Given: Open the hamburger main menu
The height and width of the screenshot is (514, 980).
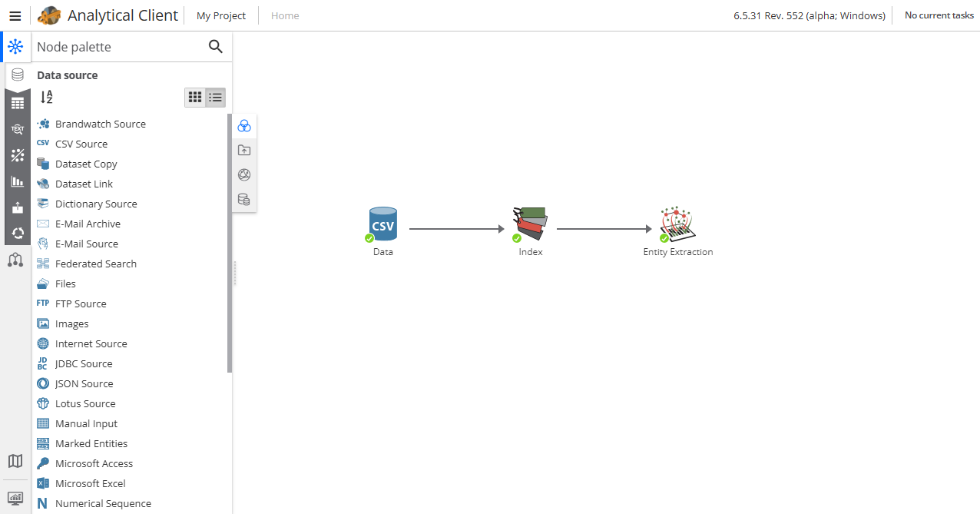Looking at the screenshot, I should 15,16.
